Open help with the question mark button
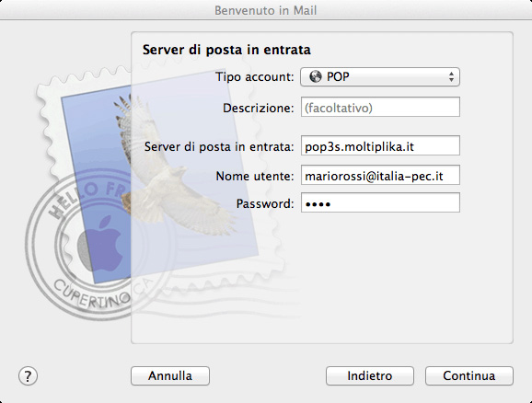Image resolution: width=532 pixels, height=403 pixels. click(x=28, y=376)
